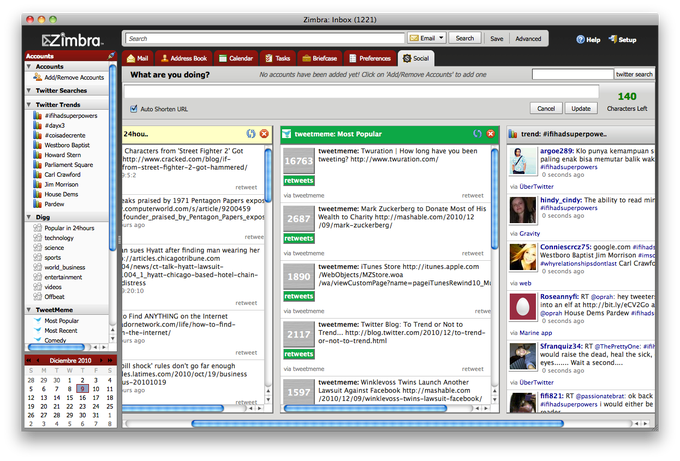Viewport: 680px width, 461px height.
Task: Jump to previous year in mini calendar
Action: 29,360
